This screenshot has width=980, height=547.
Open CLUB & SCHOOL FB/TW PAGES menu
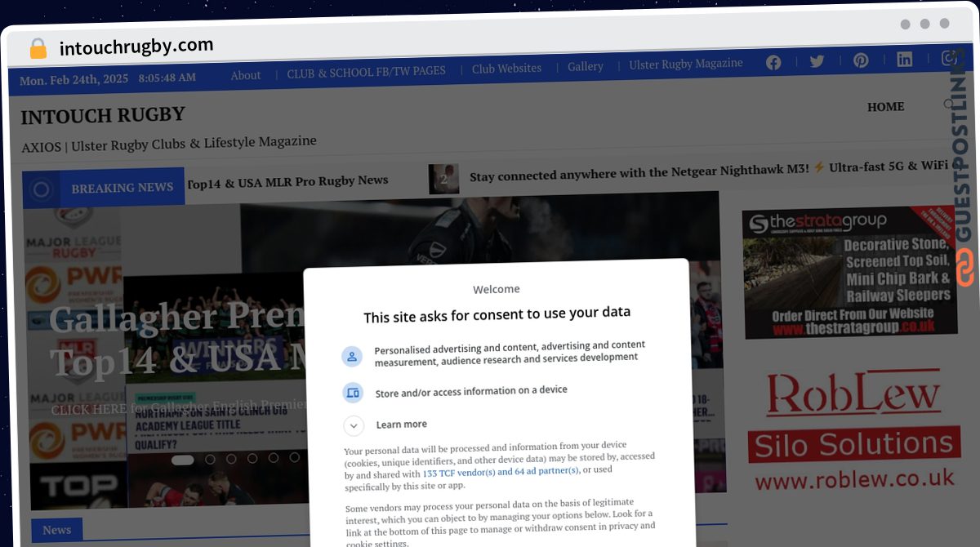[366, 72]
